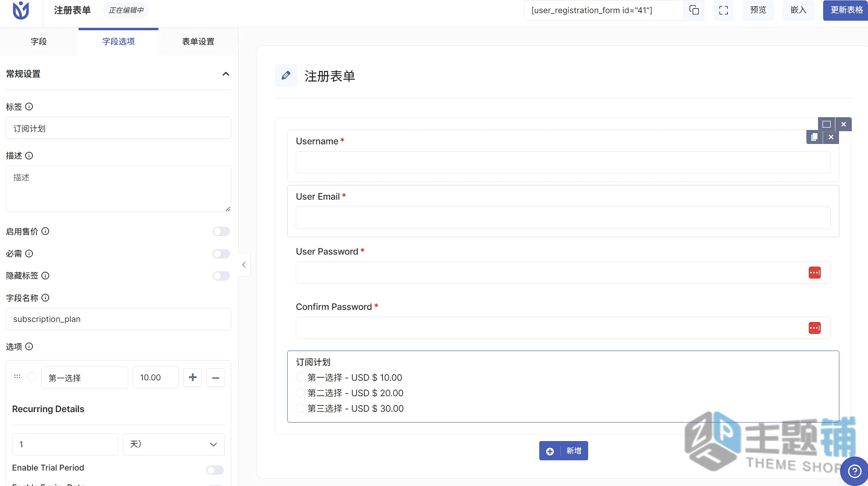Switch to the 字段选项 tab

click(x=118, y=41)
